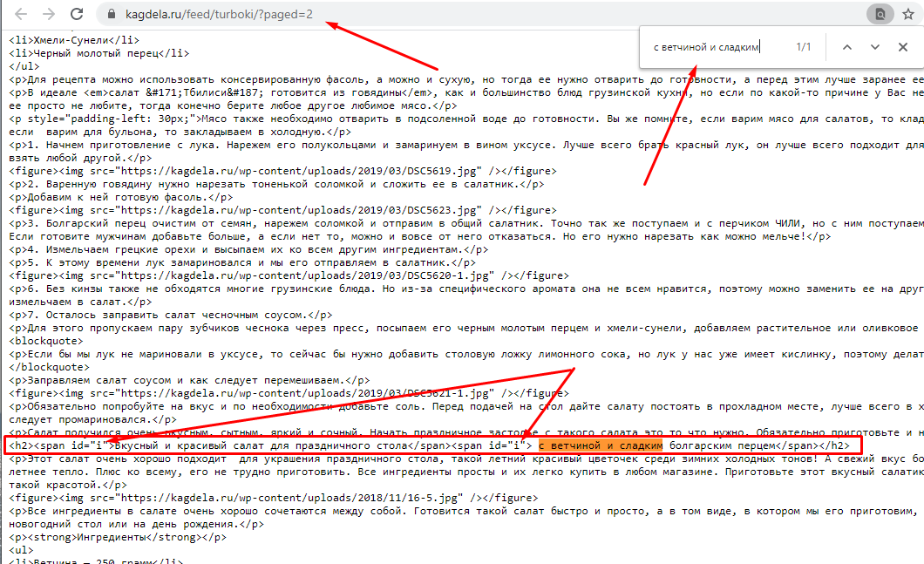Click the magnifier icon in the address bar
924x564 pixels.
pos(880,14)
